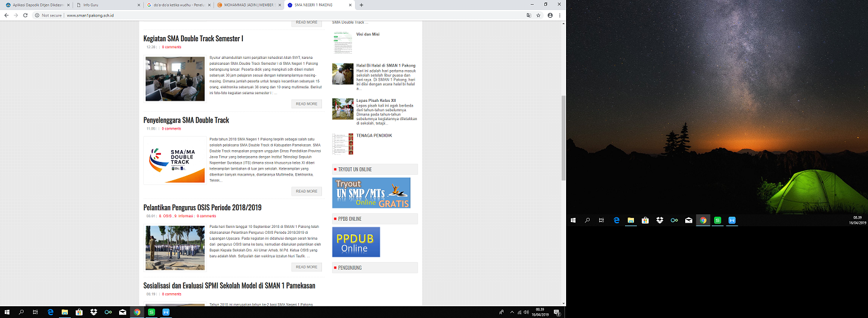
Task: Open a new tab with the plus button
Action: point(361,5)
